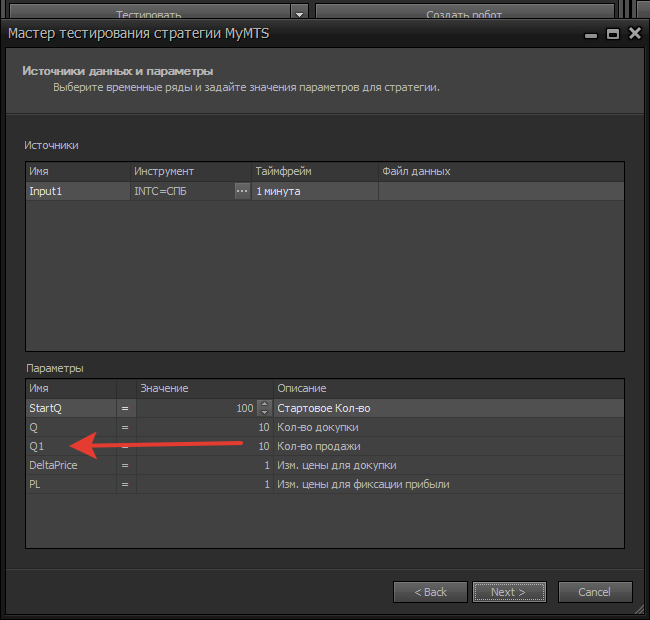Select the Input1 source name cell

point(78,191)
